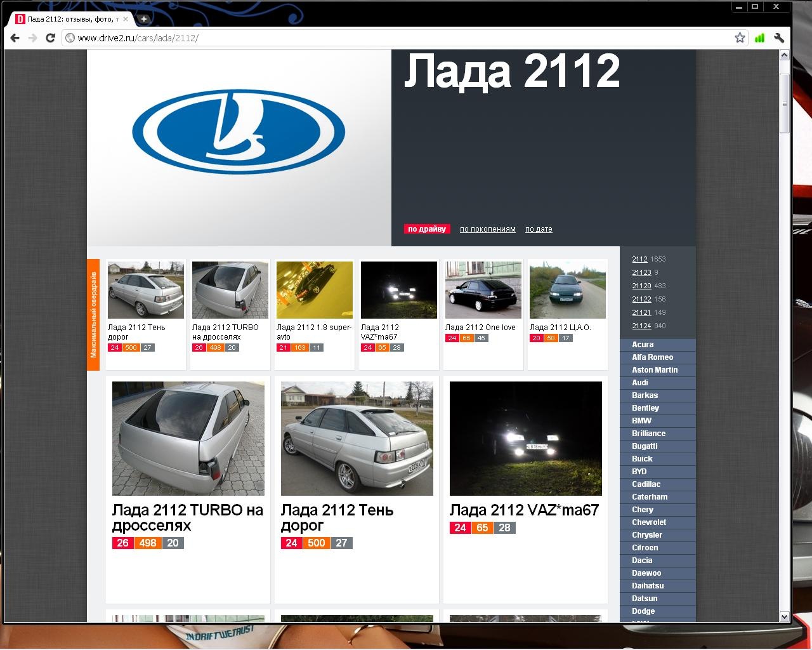
Task: Switch sorting to 'по дате'
Action: coord(539,229)
